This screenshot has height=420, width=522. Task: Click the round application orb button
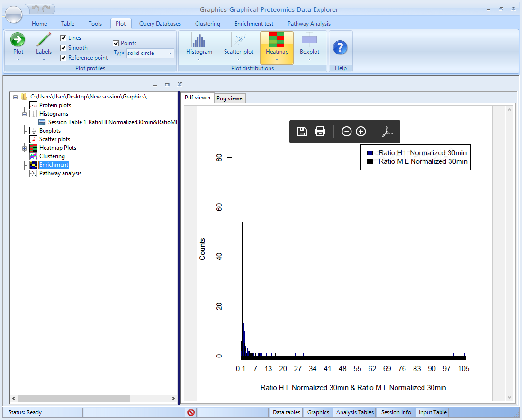pyautogui.click(x=14, y=14)
